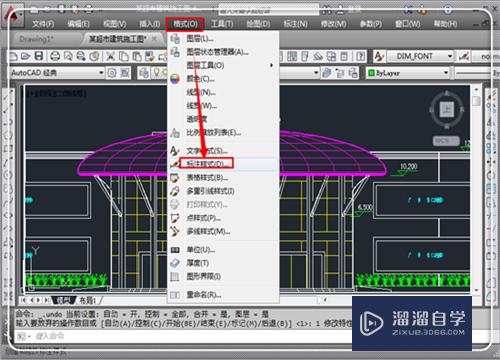
Task: Click the Help icon in the title bar
Action: 447,10
